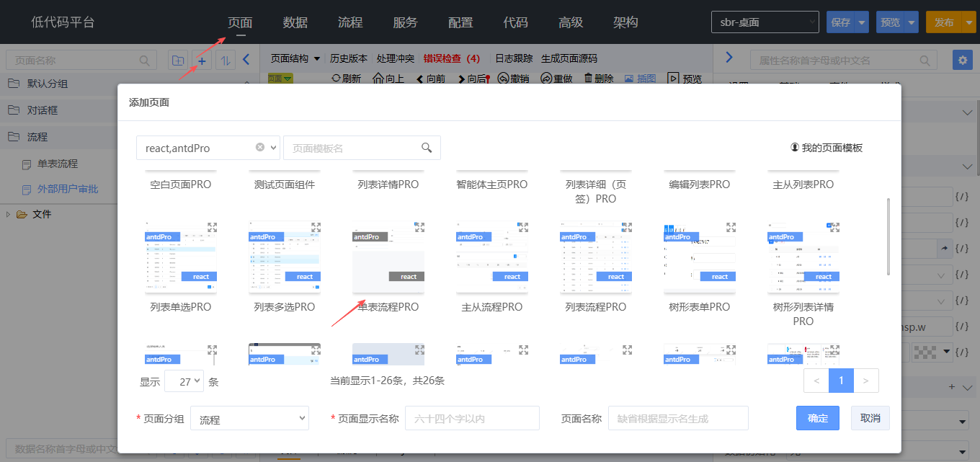Open the property panel settings gear
The image size is (980, 462).
point(962,61)
